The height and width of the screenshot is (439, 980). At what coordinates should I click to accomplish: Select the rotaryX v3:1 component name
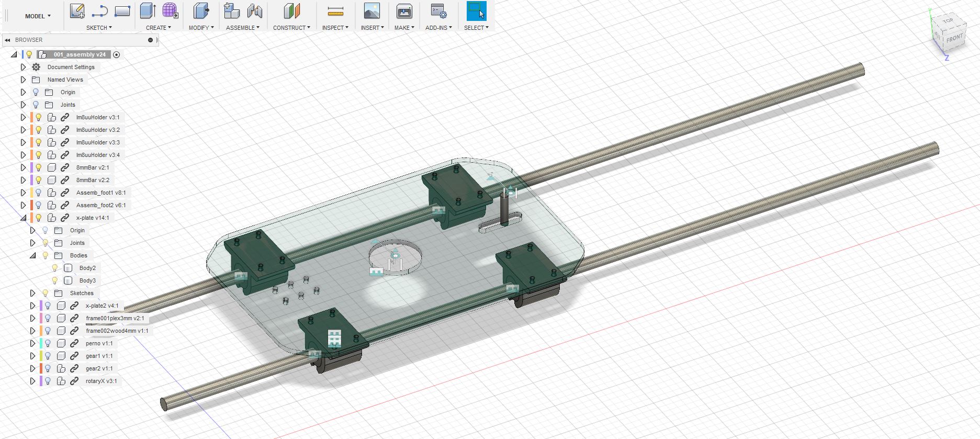point(102,381)
